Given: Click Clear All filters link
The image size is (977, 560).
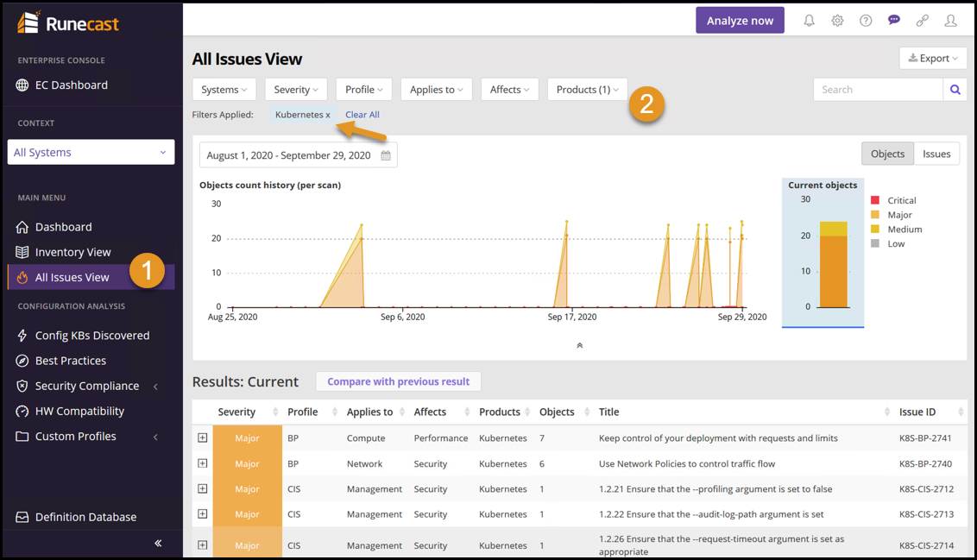Looking at the screenshot, I should tap(362, 115).
